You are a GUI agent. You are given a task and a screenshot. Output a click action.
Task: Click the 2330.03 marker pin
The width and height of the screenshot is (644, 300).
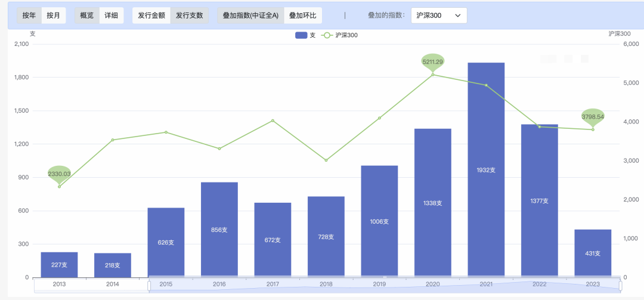coord(59,174)
